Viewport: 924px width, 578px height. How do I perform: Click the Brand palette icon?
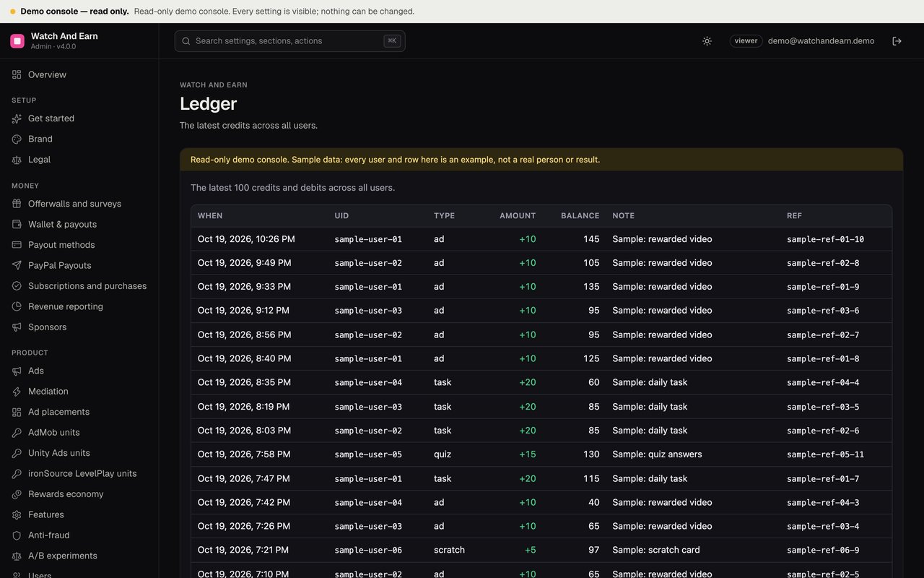(x=17, y=139)
